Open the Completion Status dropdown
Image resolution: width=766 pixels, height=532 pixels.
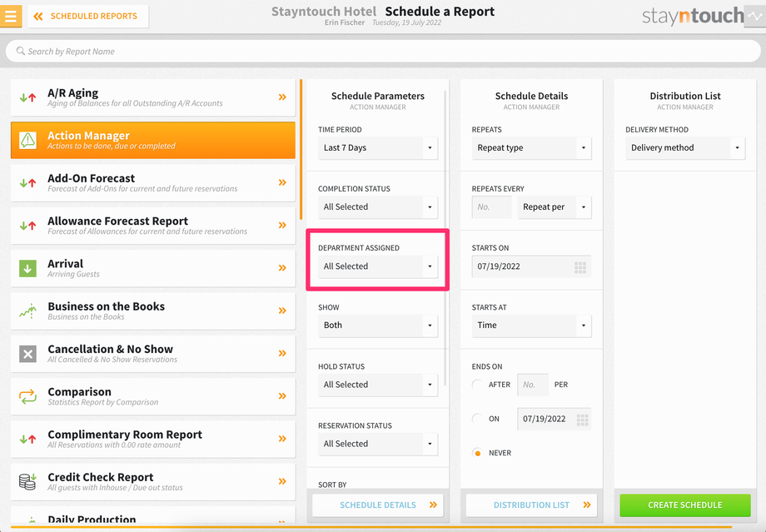tap(378, 207)
